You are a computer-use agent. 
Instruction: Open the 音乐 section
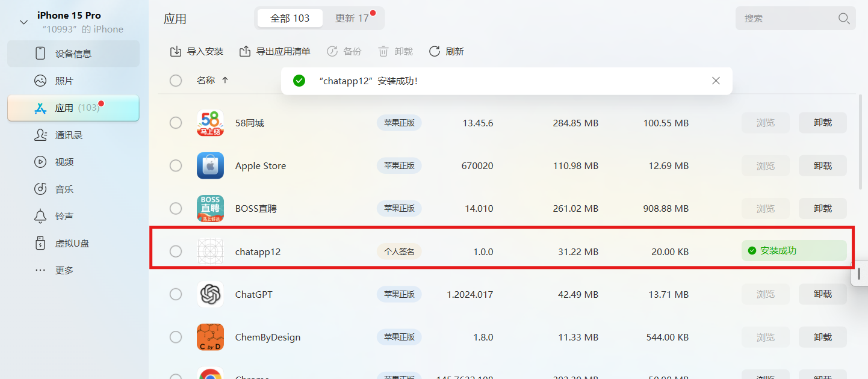(73, 189)
